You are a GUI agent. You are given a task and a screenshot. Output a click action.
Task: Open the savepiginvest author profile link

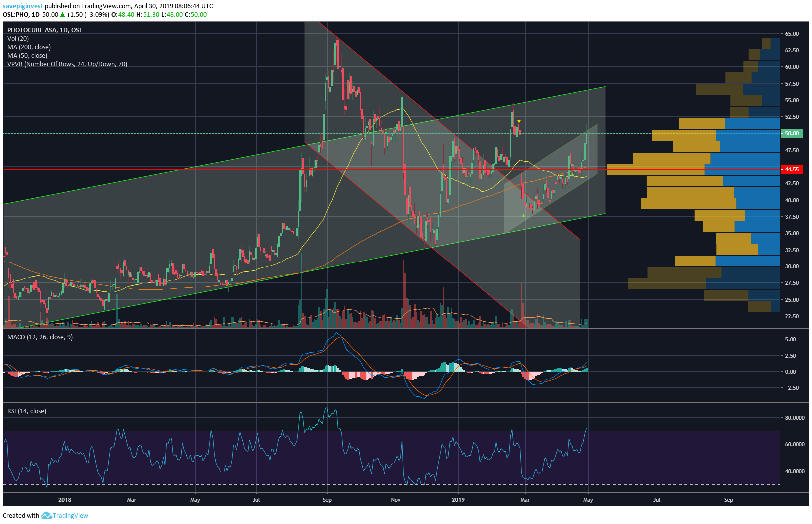tap(23, 6)
